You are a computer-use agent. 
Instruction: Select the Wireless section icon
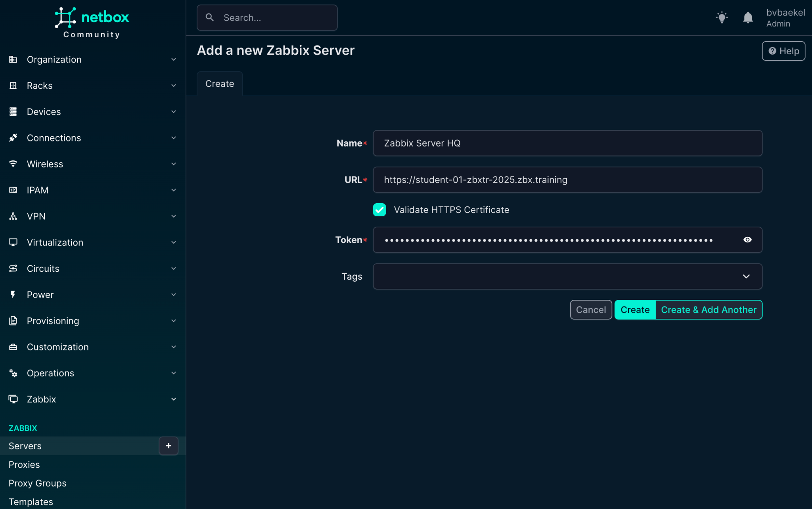(x=13, y=164)
